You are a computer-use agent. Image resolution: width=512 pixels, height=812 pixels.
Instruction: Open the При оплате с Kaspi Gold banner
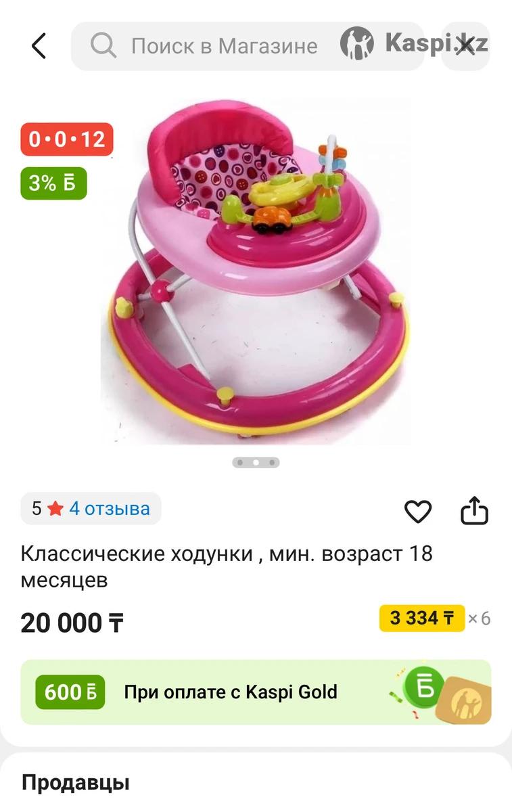tap(256, 692)
